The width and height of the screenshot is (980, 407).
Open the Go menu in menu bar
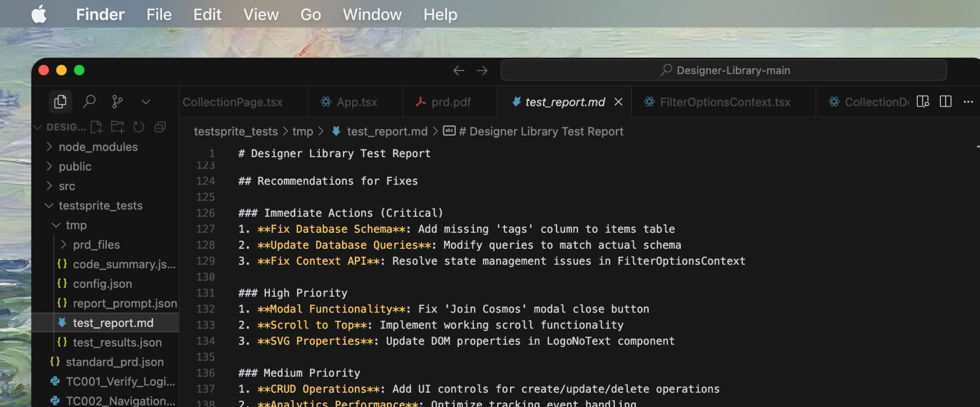pyautogui.click(x=311, y=14)
